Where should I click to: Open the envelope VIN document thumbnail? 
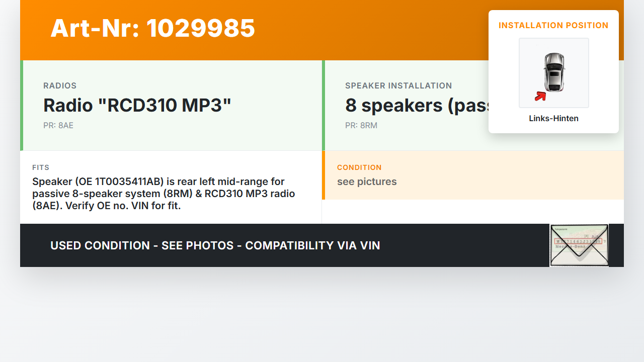(x=579, y=245)
